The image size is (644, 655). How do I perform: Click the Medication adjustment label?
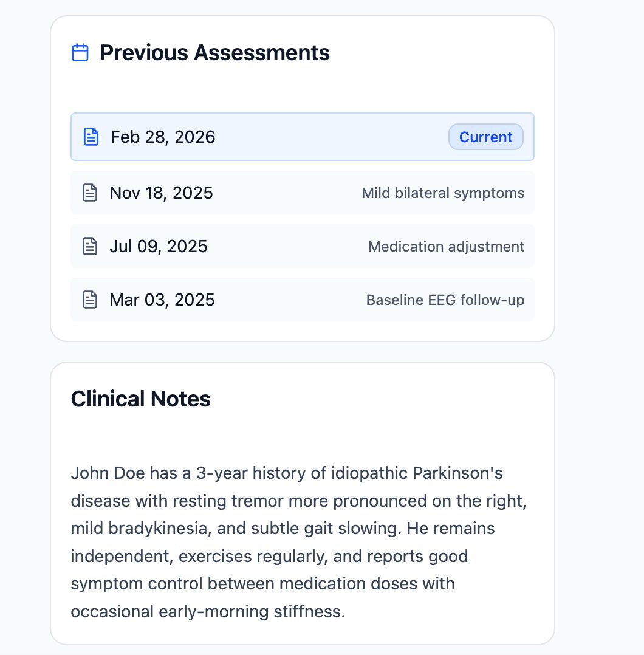[x=447, y=247]
